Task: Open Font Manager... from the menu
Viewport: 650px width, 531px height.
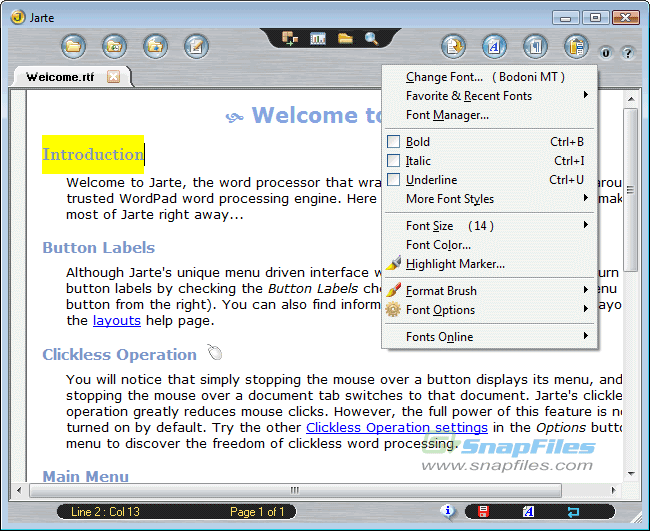Action: tap(489, 115)
